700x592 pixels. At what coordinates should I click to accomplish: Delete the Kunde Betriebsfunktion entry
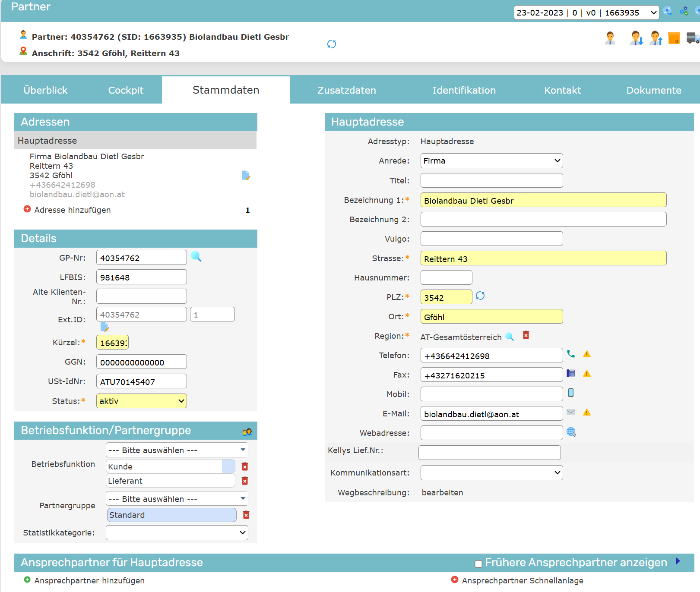pyautogui.click(x=245, y=466)
